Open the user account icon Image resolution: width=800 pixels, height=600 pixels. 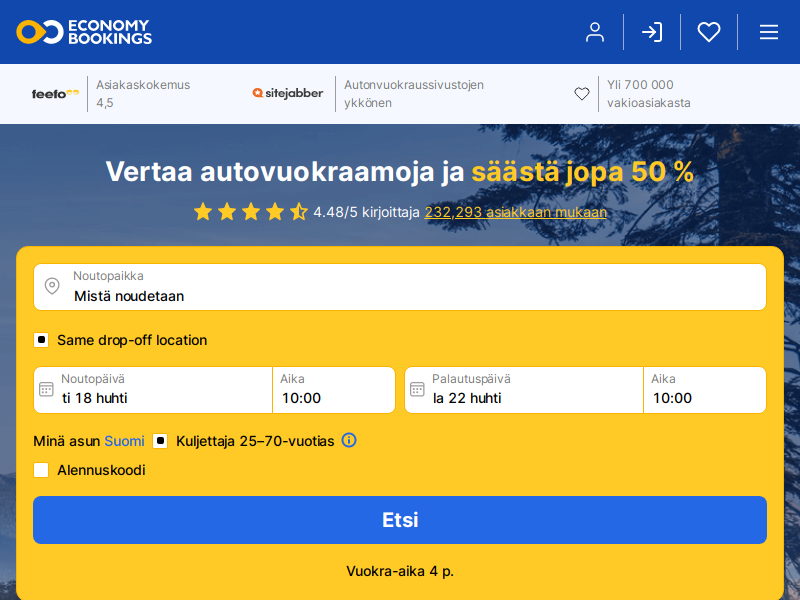click(x=594, y=32)
